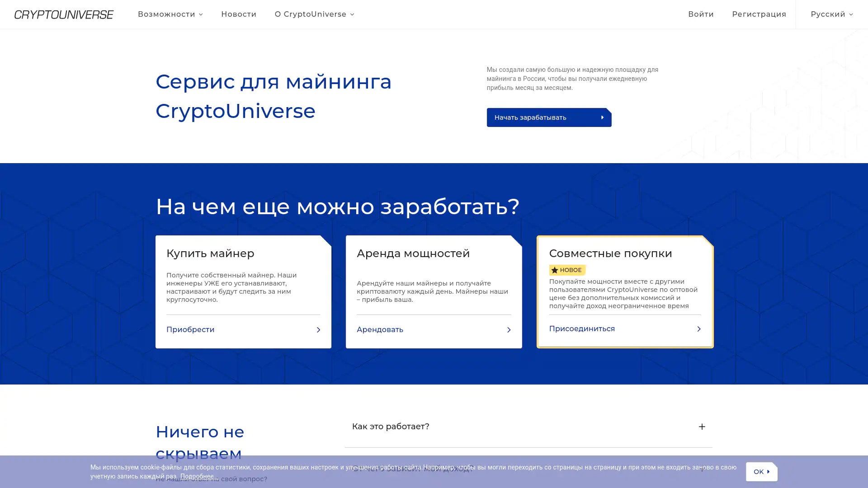868x488 pixels.
Task: Open the Возможности dropdown menu
Action: 170,14
